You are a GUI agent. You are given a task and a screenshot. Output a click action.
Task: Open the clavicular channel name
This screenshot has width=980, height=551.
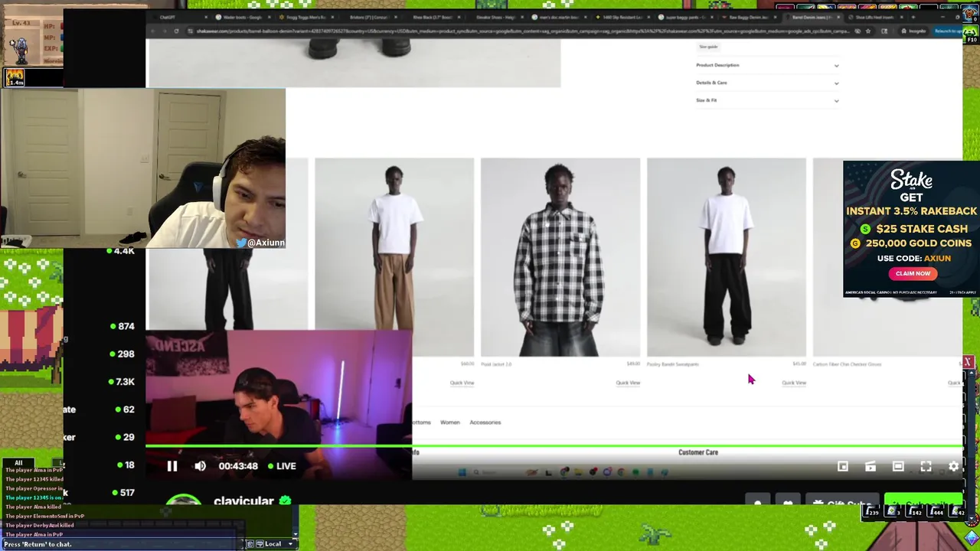pyautogui.click(x=243, y=501)
